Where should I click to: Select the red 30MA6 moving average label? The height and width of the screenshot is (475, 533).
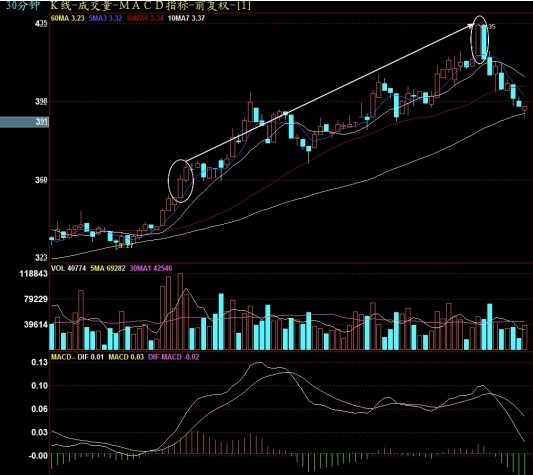pos(145,18)
